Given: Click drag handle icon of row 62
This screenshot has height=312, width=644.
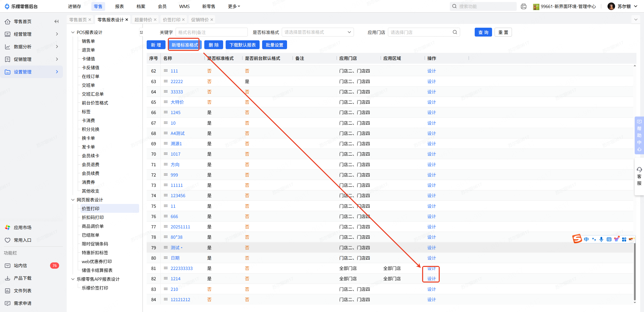Looking at the screenshot, I should click(x=166, y=71).
